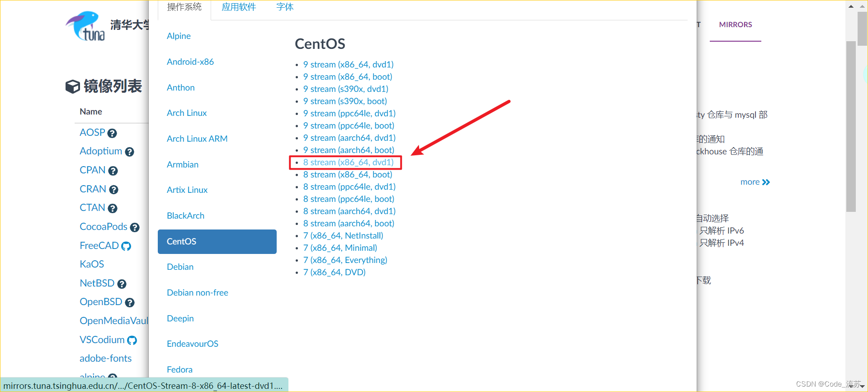Open Adoptium help question-mark icon
The width and height of the screenshot is (868, 392).
coord(129,152)
